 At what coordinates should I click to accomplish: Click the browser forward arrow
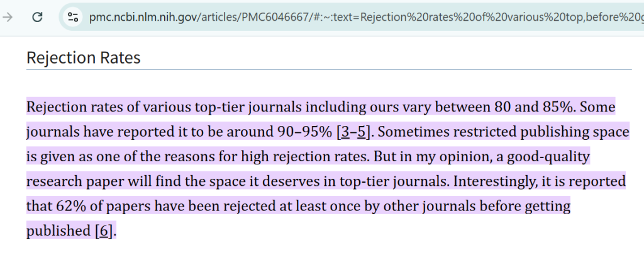[8, 17]
